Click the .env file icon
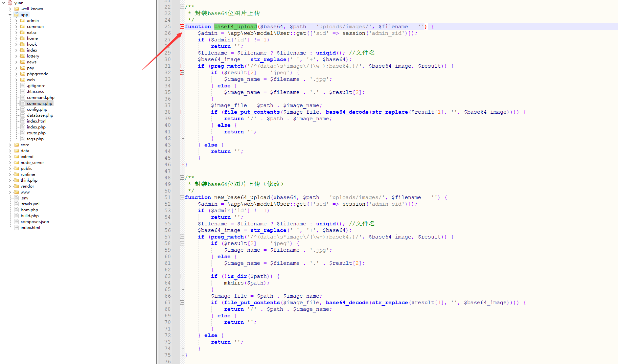Screen dimensions: 618x364 [16, 198]
